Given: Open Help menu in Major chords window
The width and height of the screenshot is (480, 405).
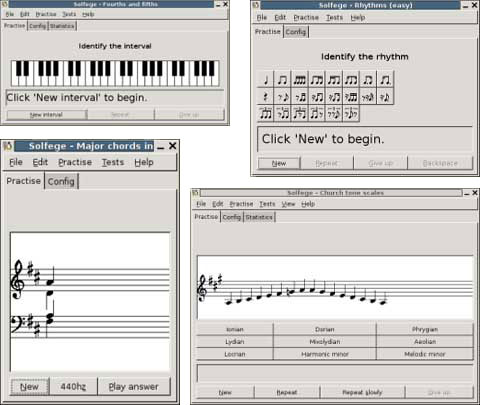Looking at the screenshot, I should pyautogui.click(x=144, y=162).
